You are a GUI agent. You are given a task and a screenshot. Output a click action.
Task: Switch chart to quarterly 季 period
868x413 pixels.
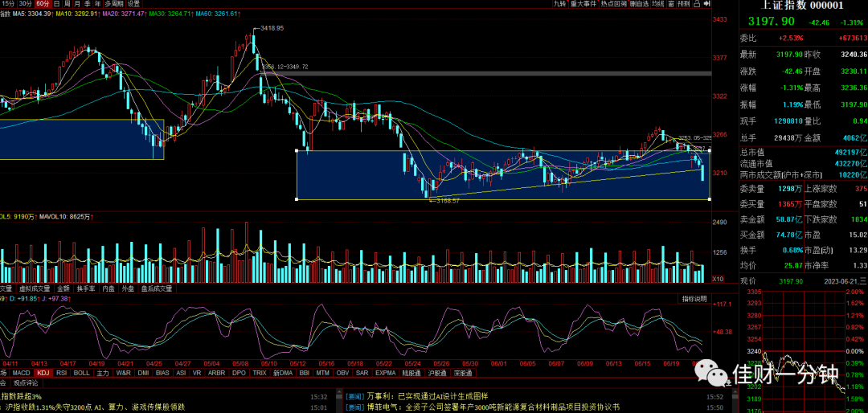coord(87,3)
